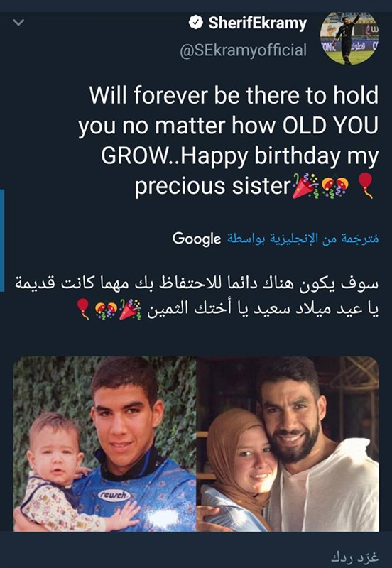Open SherifEkramy profile name
This screenshot has height=568, width=392.
point(258,23)
